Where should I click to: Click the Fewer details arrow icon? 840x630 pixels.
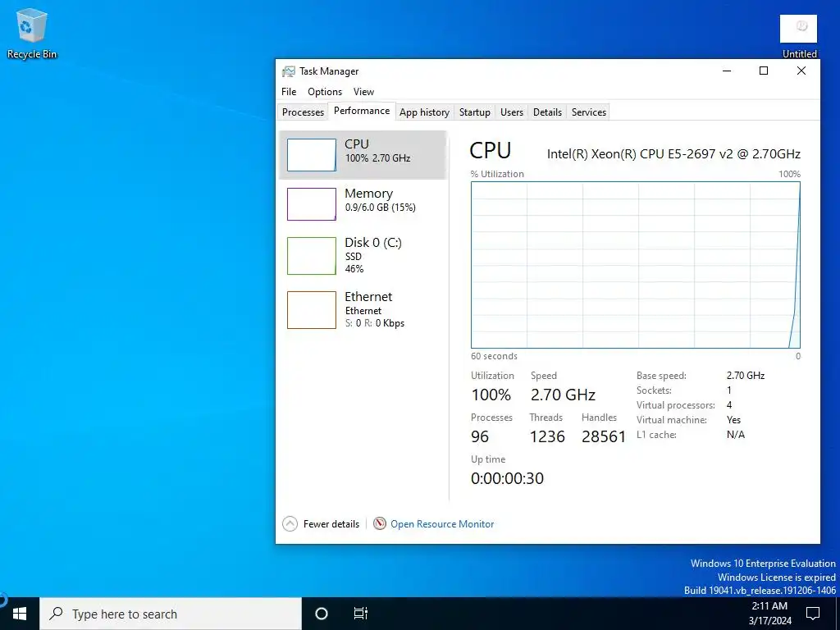pos(290,523)
